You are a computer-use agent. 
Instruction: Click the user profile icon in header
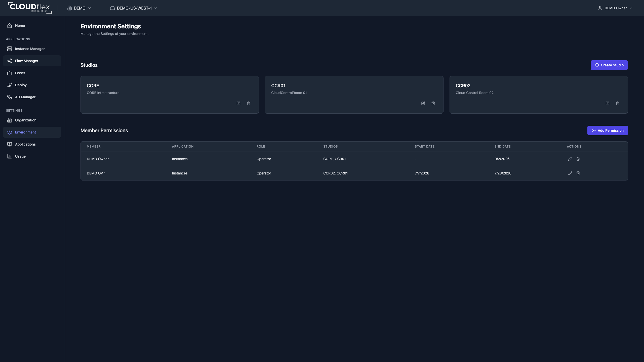pyautogui.click(x=600, y=8)
